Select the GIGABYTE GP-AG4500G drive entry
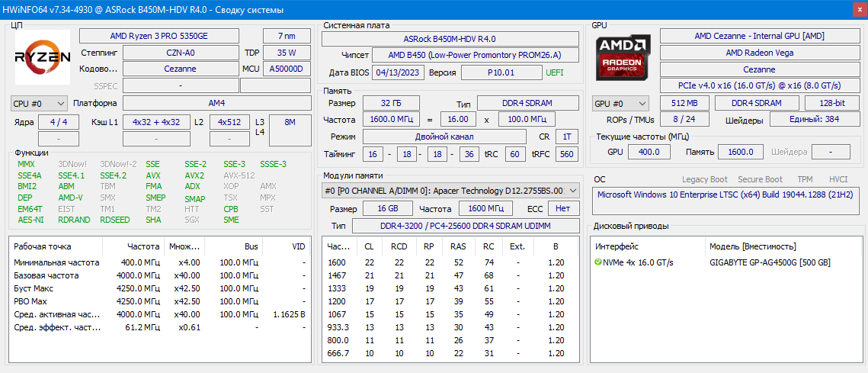Viewport: 868px width, 373px height. [770, 262]
